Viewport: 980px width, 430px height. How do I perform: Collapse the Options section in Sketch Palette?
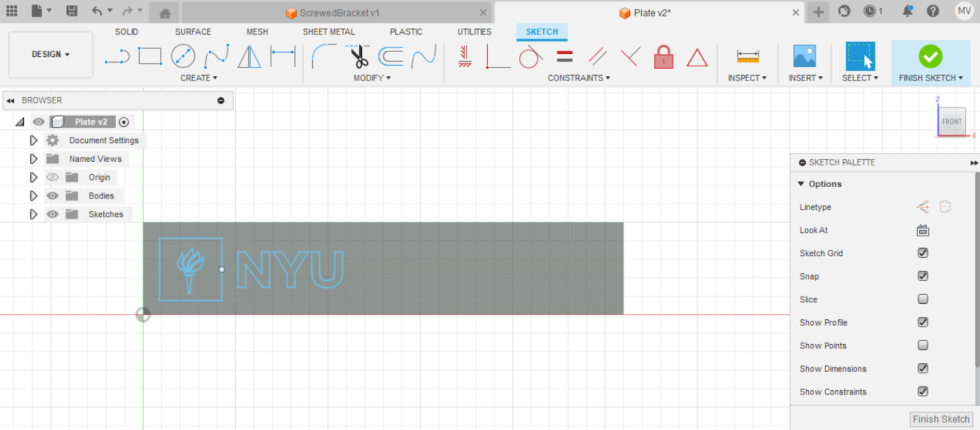pyautogui.click(x=801, y=184)
